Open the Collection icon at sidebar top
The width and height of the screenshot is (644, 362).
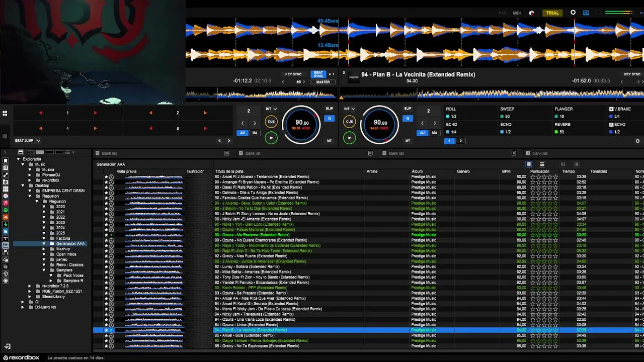point(6,160)
